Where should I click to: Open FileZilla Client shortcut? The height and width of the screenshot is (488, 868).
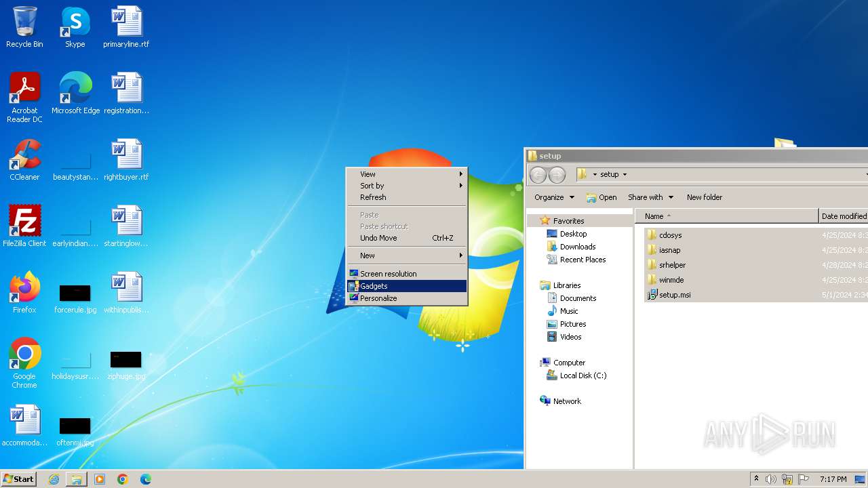tap(24, 226)
